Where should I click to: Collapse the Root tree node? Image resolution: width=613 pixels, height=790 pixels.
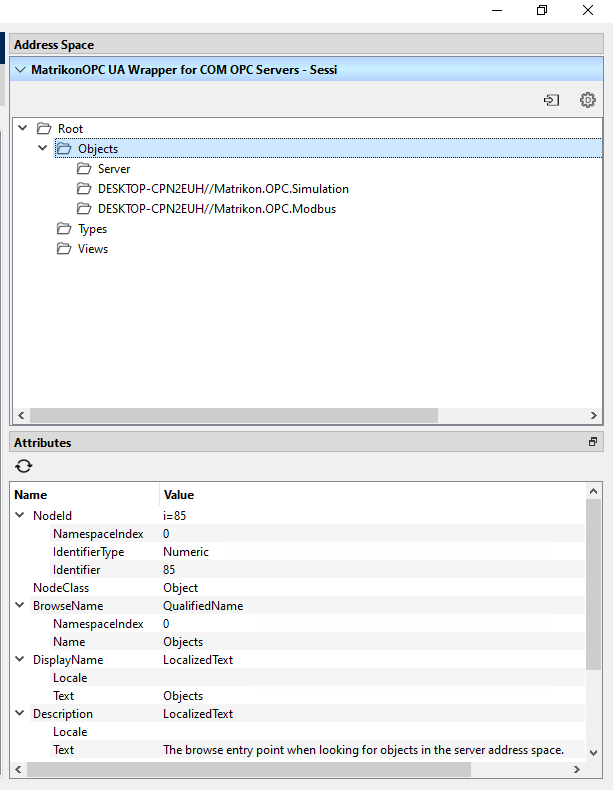pyautogui.click(x=23, y=128)
